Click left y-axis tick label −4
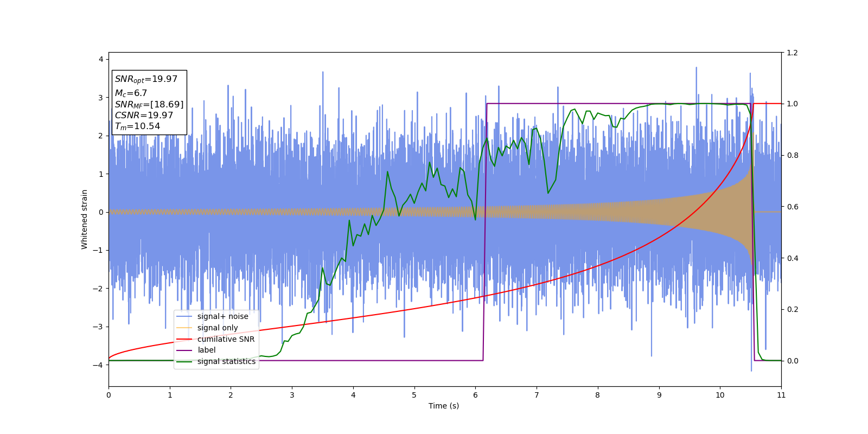This screenshot has height=434, width=868. 98,365
